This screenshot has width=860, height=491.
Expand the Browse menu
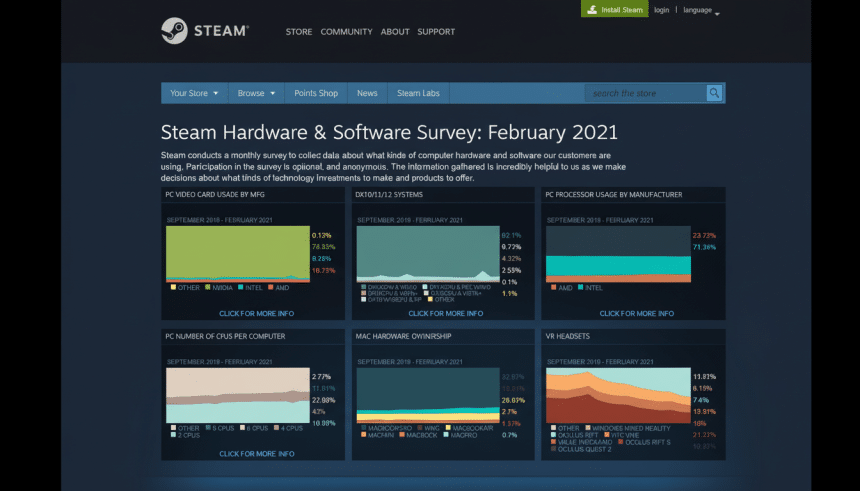click(x=256, y=93)
